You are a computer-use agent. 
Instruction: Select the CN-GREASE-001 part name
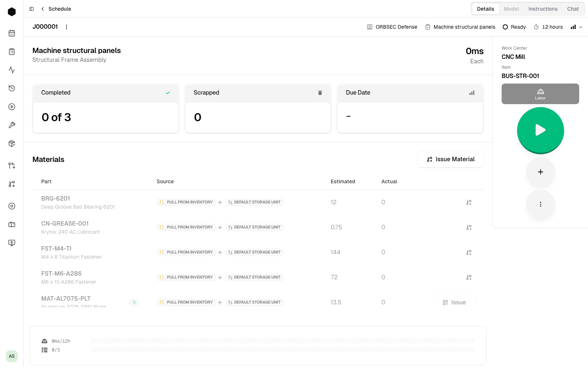(x=65, y=223)
